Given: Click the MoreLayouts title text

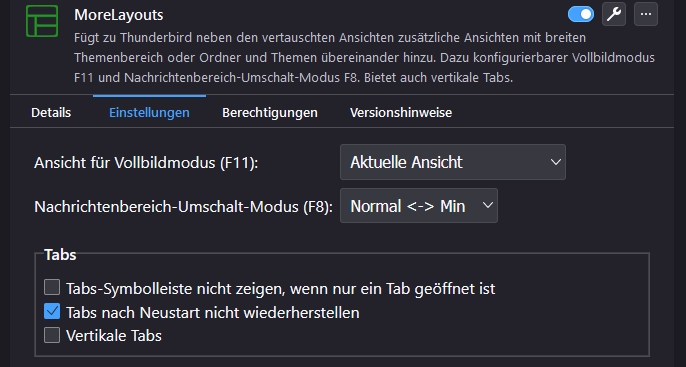Looking at the screenshot, I should (x=119, y=15).
